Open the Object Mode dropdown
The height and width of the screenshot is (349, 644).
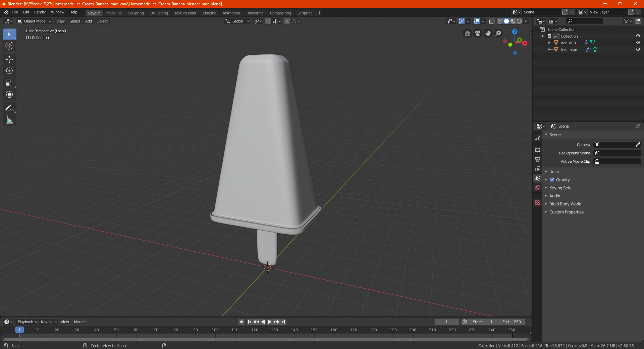click(x=34, y=21)
